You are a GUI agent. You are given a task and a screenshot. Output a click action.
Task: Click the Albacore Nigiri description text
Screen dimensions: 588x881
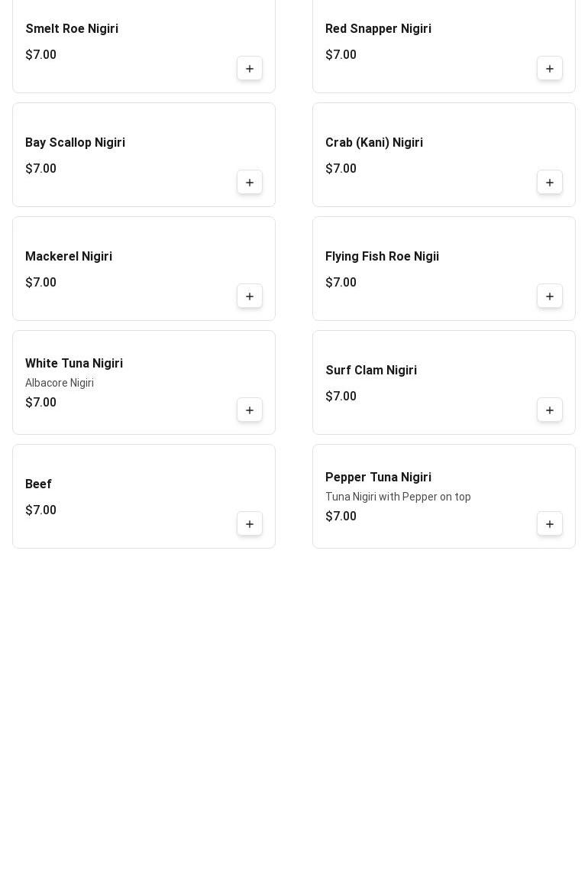(x=60, y=383)
